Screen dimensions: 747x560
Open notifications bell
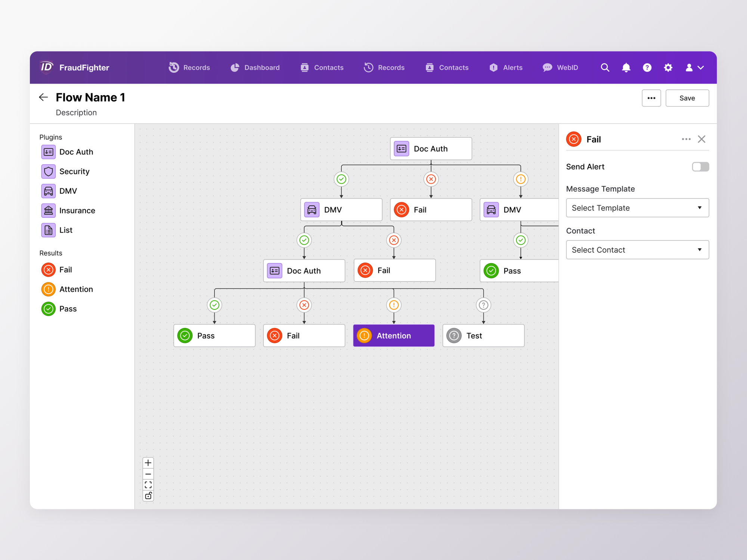click(626, 68)
